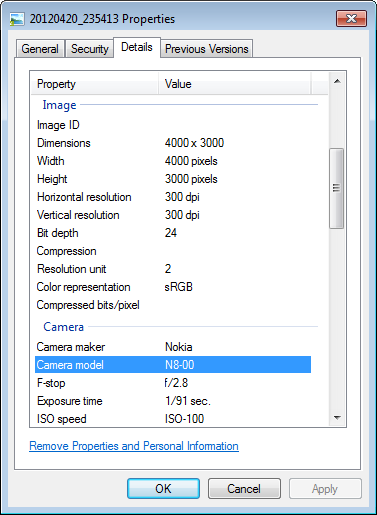The height and width of the screenshot is (515, 377).
Task: Click the Details tab
Action: click(137, 47)
